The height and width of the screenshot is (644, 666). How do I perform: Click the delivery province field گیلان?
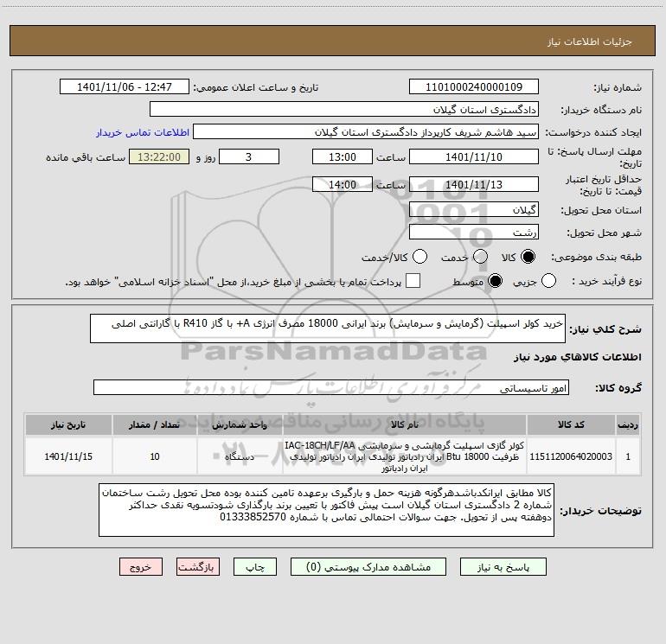tap(474, 210)
